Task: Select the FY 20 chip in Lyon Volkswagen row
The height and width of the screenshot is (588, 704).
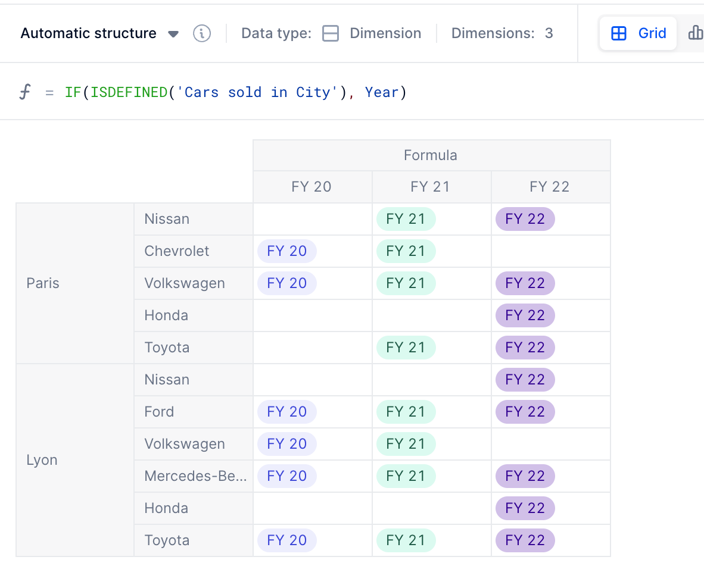Action: click(x=287, y=444)
